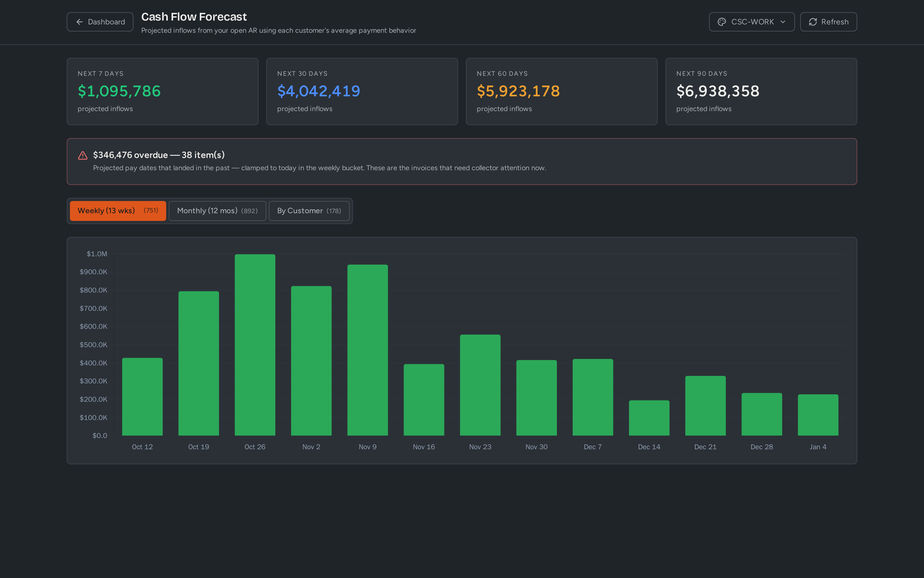Click the Next 30 Days card
The height and width of the screenshot is (578, 924).
[362, 92]
